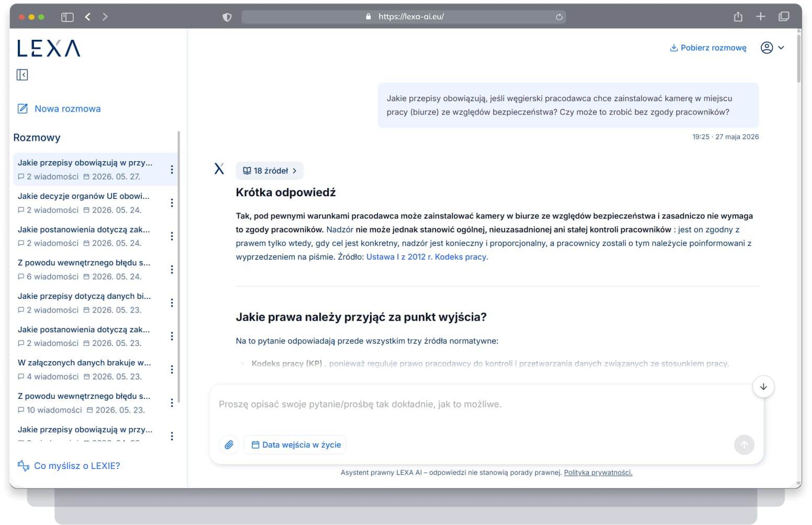Open options for the 2026. 05. 27. conversation

pos(172,170)
